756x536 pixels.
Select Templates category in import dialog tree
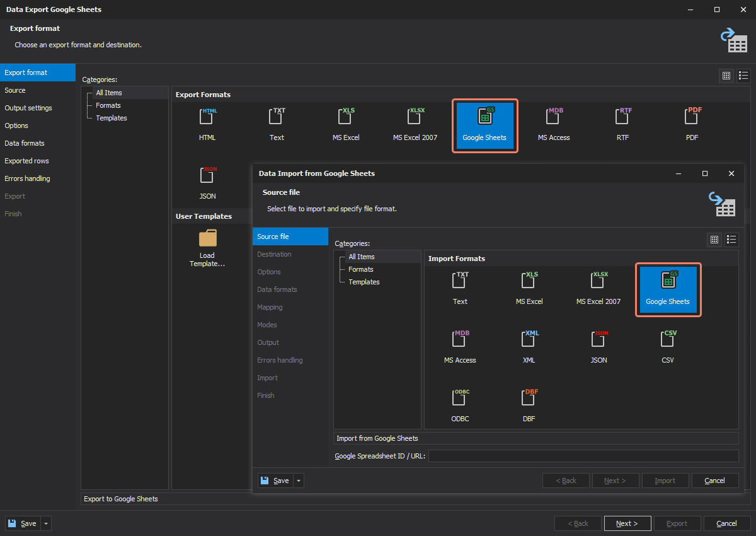coord(364,282)
